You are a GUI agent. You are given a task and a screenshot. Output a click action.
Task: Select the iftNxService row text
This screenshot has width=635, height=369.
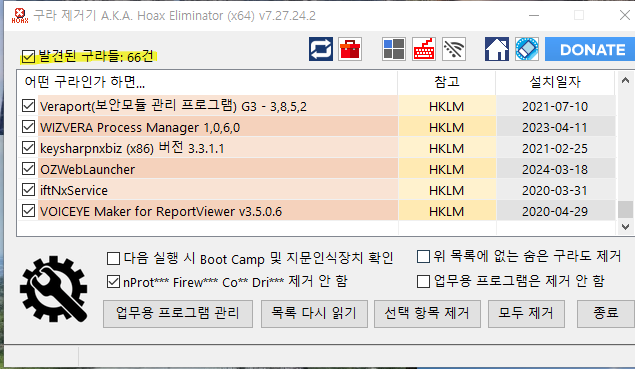tap(74, 190)
